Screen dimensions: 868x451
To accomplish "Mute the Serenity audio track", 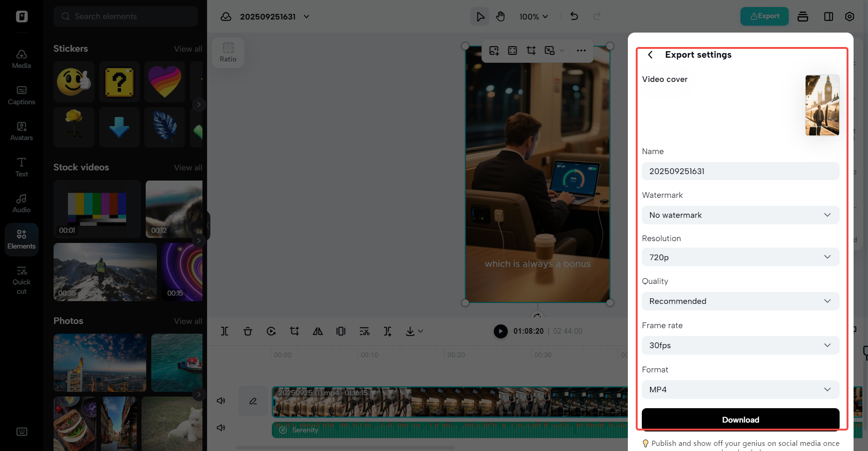I will coord(221,428).
